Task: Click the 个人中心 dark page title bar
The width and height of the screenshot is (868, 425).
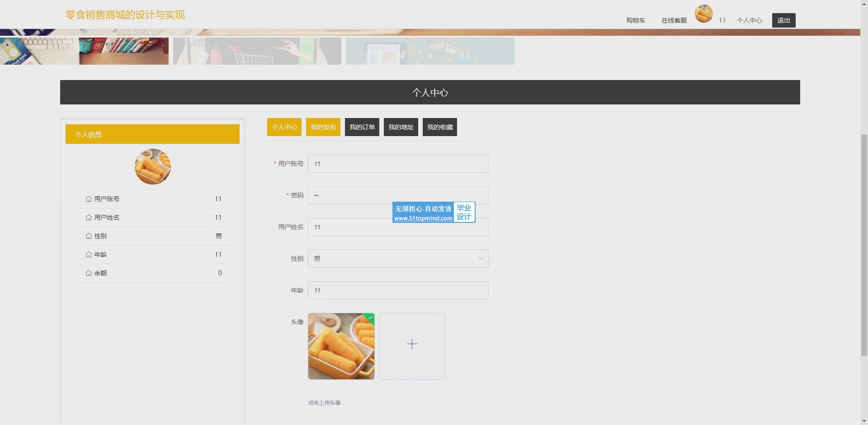Action: click(430, 92)
